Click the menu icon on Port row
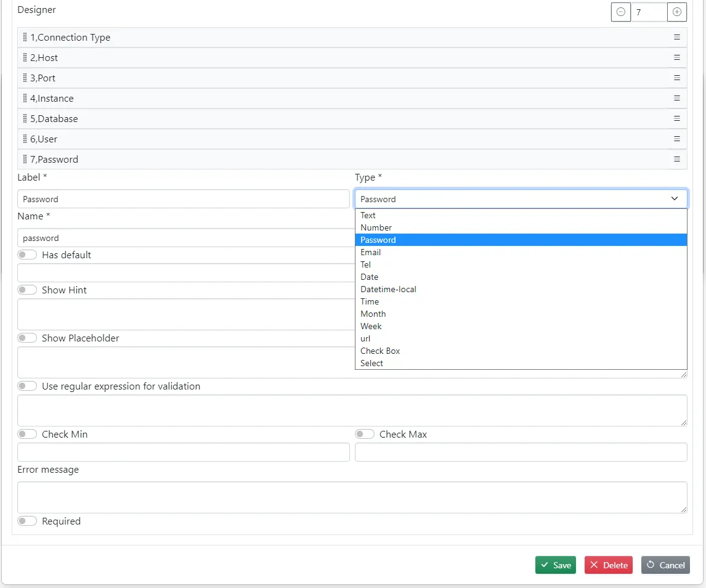Screen dimensions: 706x588 676,78
